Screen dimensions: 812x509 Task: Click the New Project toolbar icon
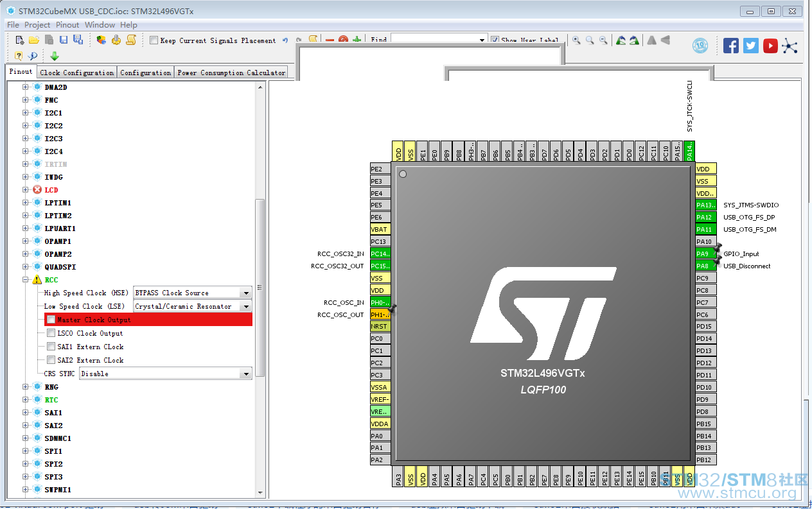(x=20, y=40)
